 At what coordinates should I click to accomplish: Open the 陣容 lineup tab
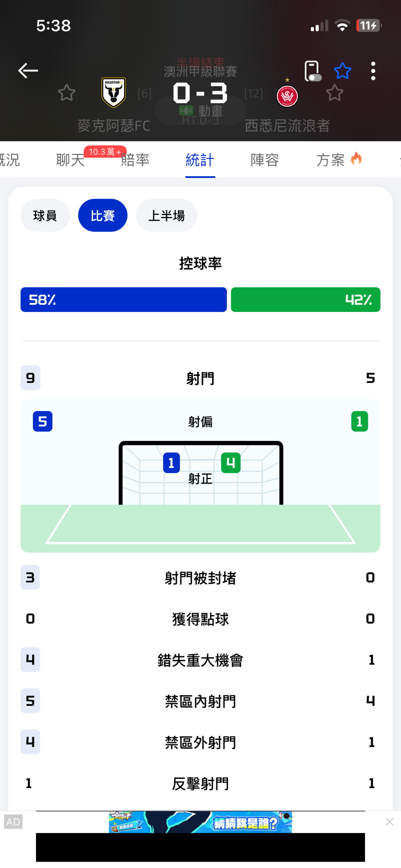[265, 160]
